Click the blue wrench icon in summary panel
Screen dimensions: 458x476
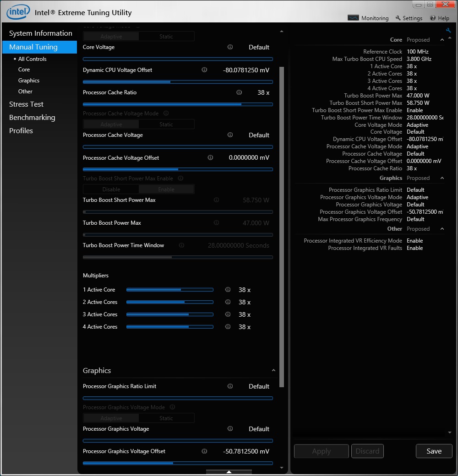click(448, 30)
